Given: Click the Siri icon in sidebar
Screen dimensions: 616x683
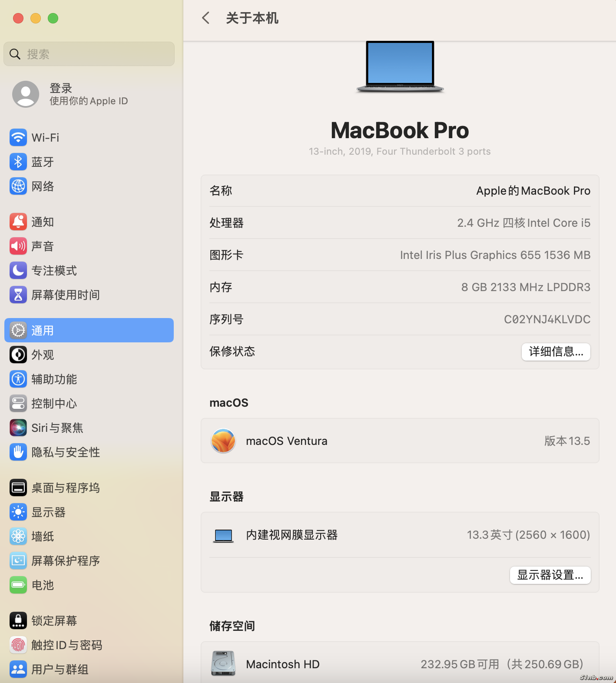Looking at the screenshot, I should [18, 428].
